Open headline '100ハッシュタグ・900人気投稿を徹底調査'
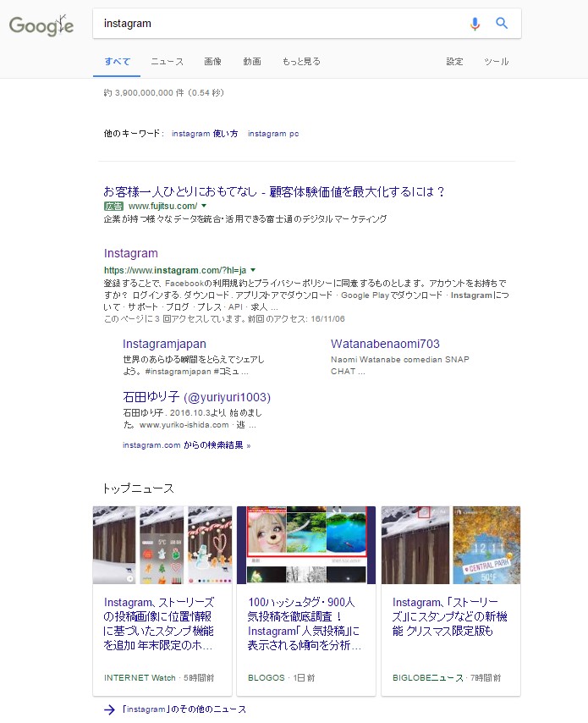The height and width of the screenshot is (723, 588). (x=304, y=623)
